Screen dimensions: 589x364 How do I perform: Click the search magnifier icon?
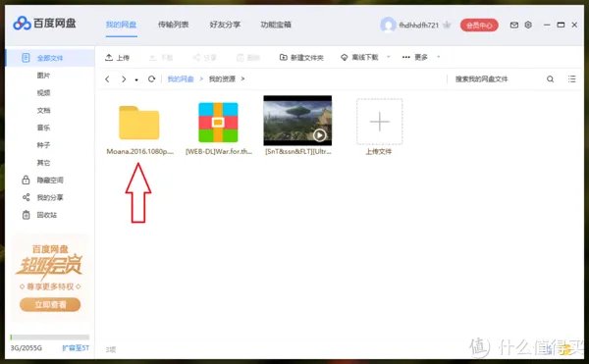pos(551,79)
